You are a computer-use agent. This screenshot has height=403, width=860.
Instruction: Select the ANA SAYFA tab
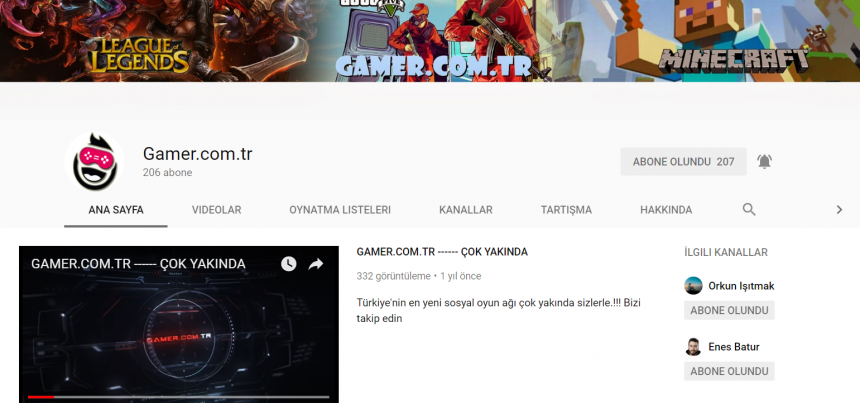116,210
